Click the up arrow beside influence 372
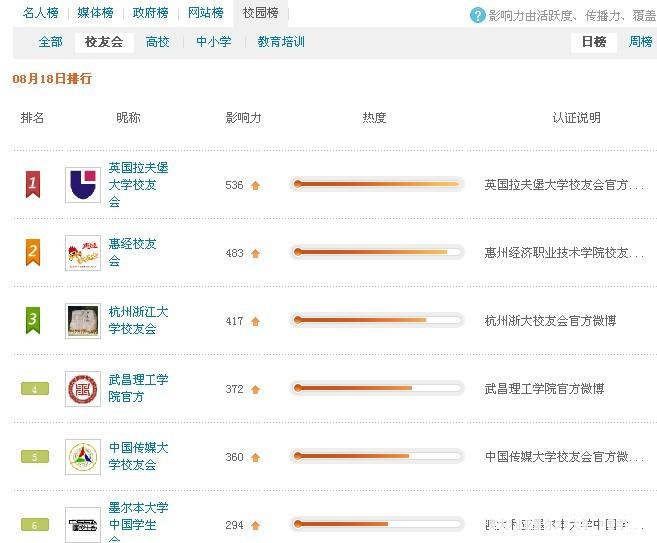 [255, 389]
